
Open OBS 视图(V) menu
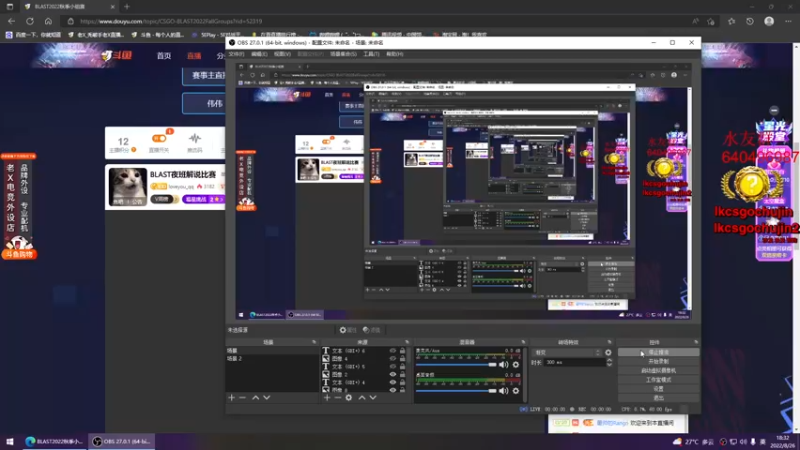pyautogui.click(x=282, y=54)
